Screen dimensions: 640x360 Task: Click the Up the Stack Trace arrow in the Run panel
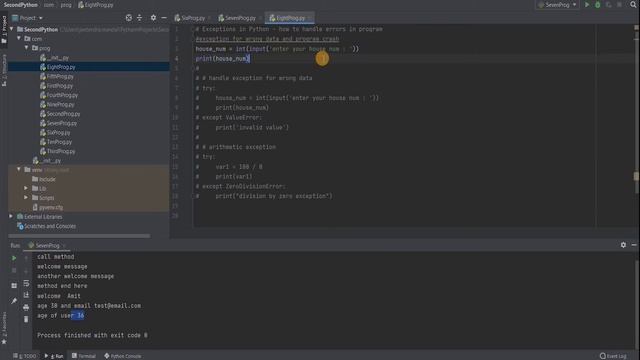pyautogui.click(x=26, y=258)
